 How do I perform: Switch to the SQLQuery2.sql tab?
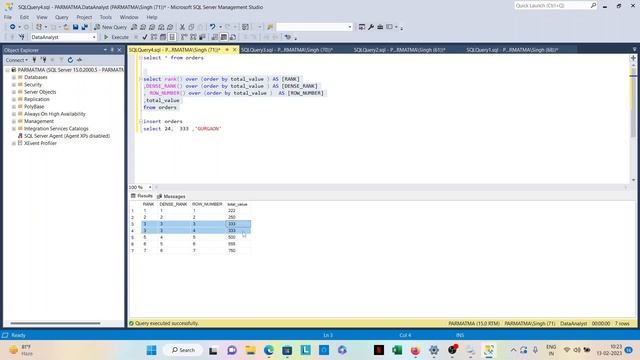tap(400, 50)
